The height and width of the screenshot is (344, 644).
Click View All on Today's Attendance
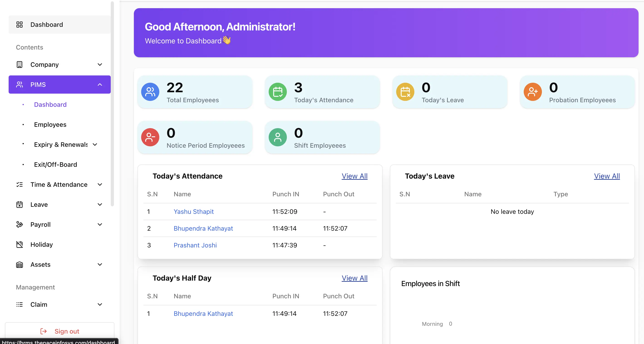pyautogui.click(x=354, y=176)
